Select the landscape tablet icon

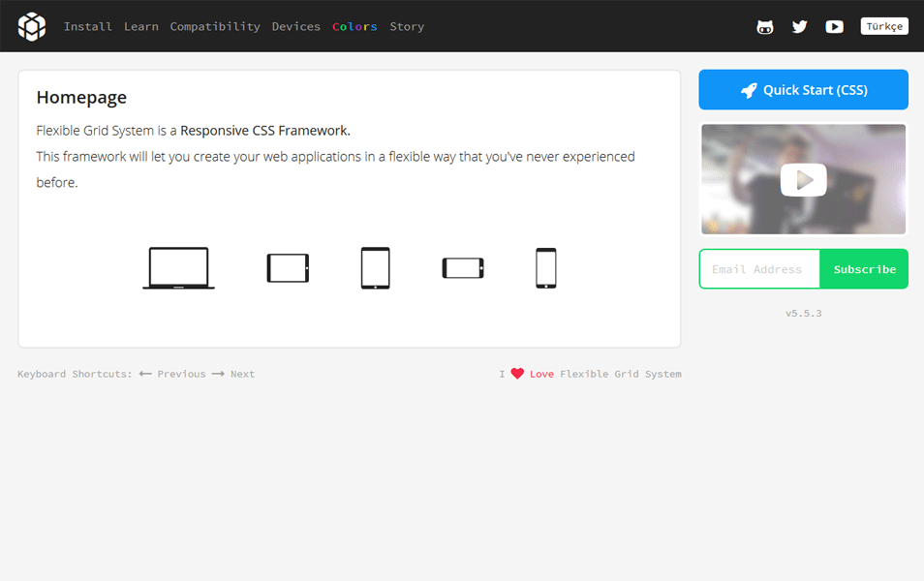tap(288, 266)
